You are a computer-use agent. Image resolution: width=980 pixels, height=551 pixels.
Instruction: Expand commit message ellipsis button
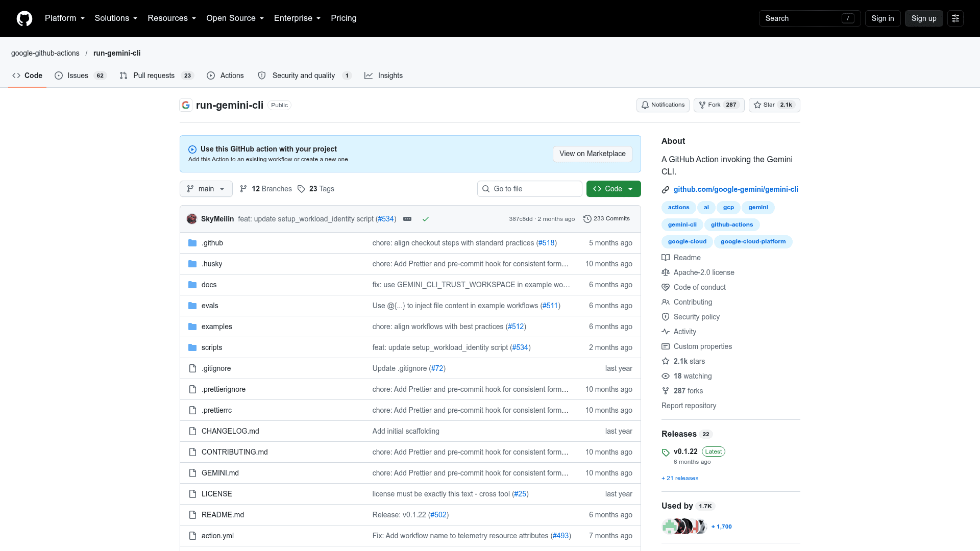(407, 219)
